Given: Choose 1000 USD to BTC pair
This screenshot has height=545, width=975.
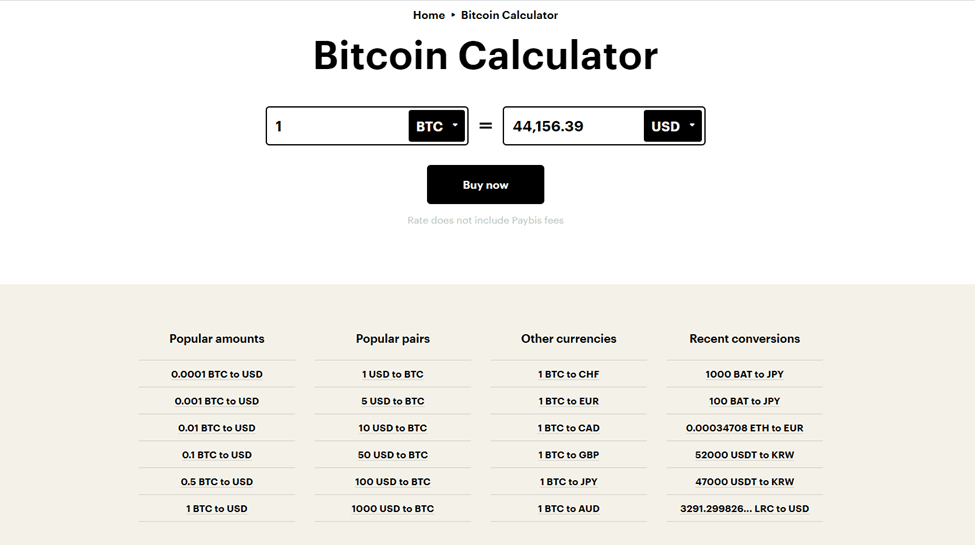Looking at the screenshot, I should pos(393,509).
